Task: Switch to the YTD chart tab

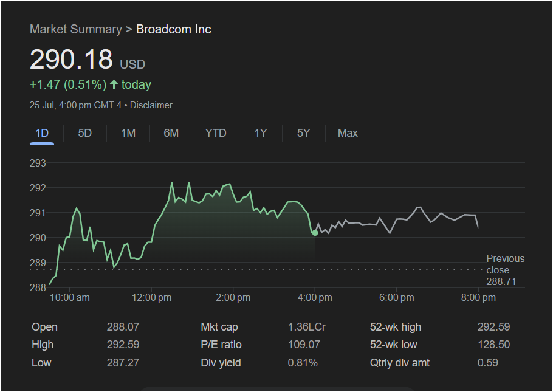Action: pos(216,133)
